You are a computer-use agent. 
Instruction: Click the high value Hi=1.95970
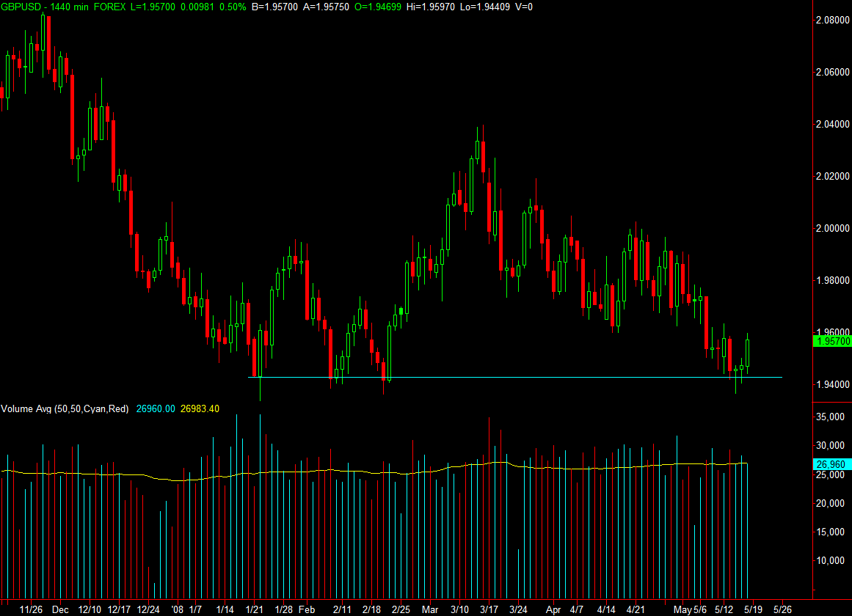point(430,7)
